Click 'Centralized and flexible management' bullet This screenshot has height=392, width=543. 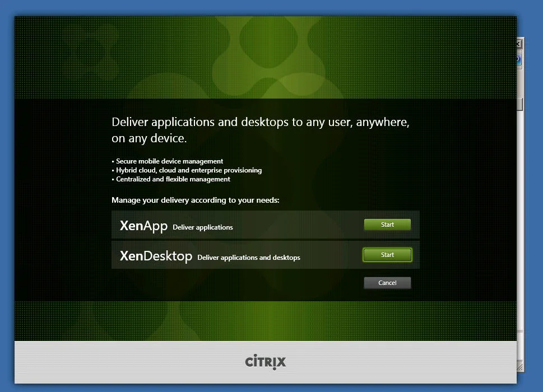pyautogui.click(x=171, y=179)
